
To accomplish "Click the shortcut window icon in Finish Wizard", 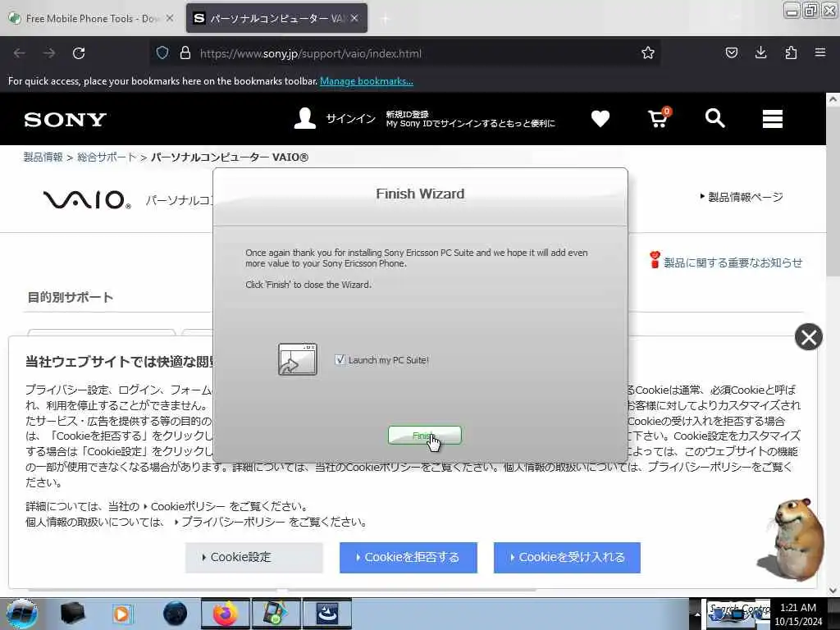I will pyautogui.click(x=297, y=359).
